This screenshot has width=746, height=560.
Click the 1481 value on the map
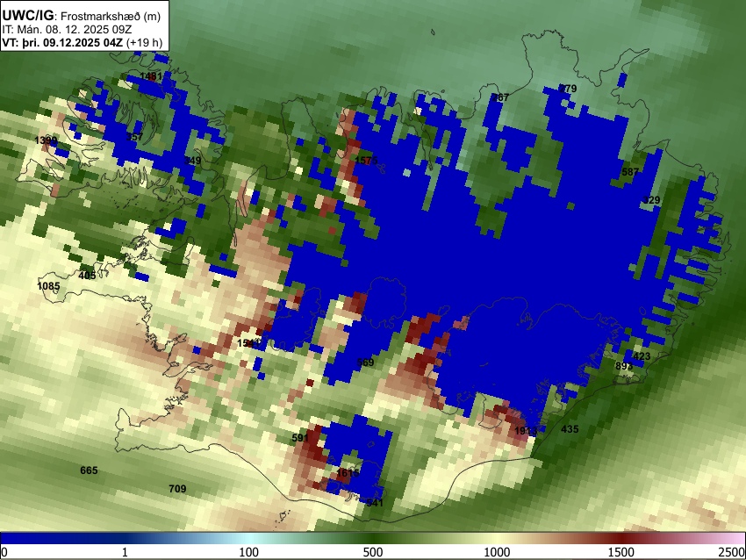[x=151, y=76]
